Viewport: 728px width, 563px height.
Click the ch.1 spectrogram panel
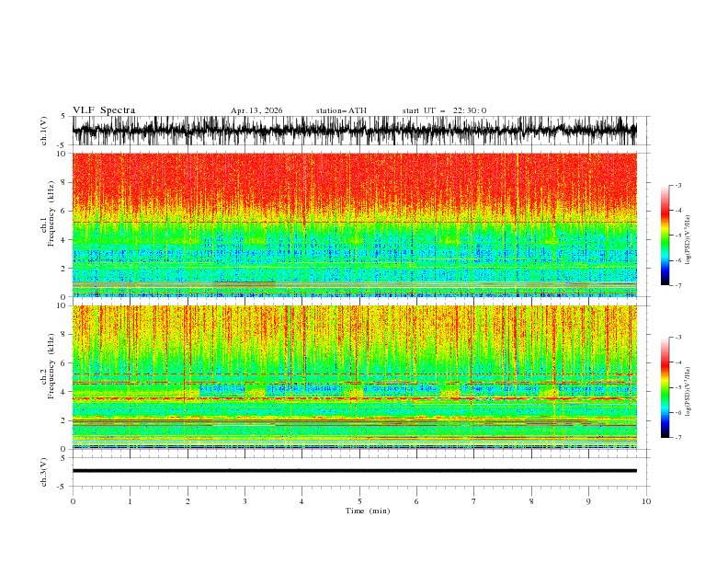click(355, 224)
